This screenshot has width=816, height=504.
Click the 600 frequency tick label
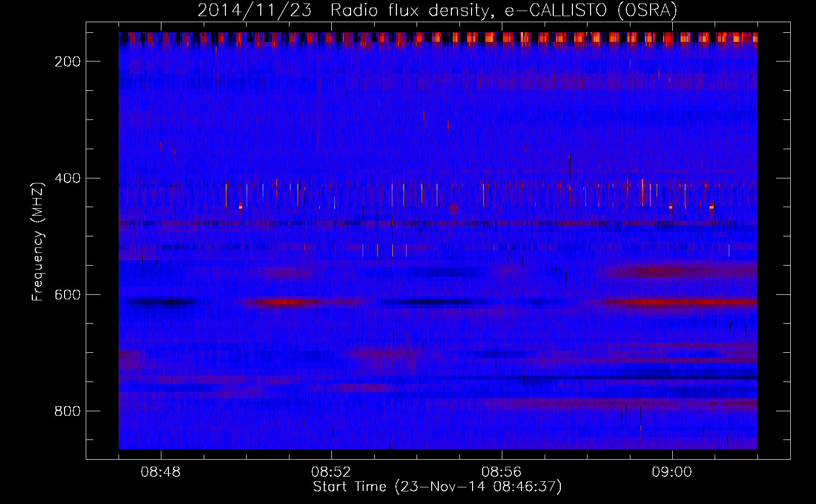tap(67, 295)
